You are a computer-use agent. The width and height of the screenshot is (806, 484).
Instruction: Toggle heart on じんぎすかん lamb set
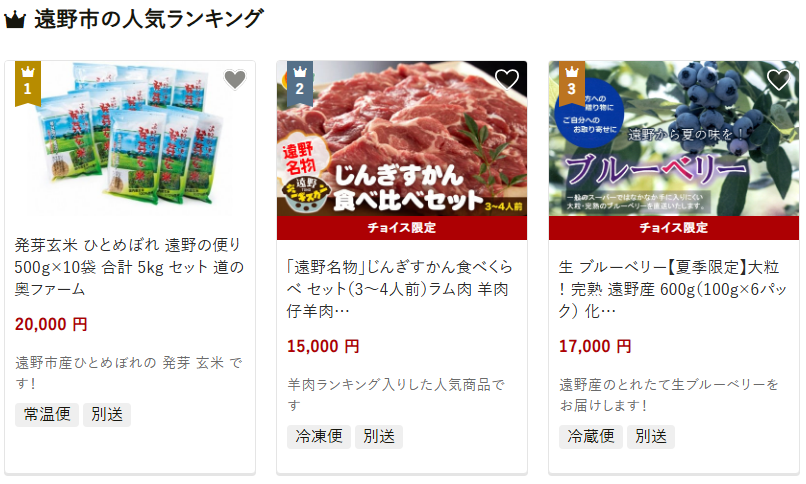click(x=507, y=80)
